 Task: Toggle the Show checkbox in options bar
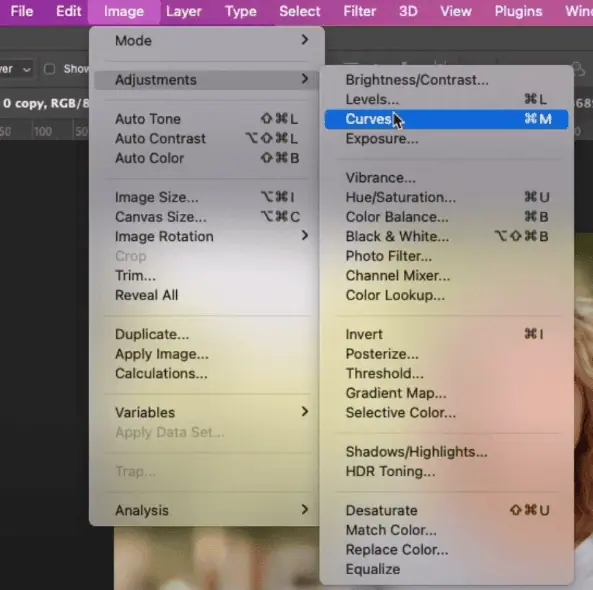tap(49, 69)
